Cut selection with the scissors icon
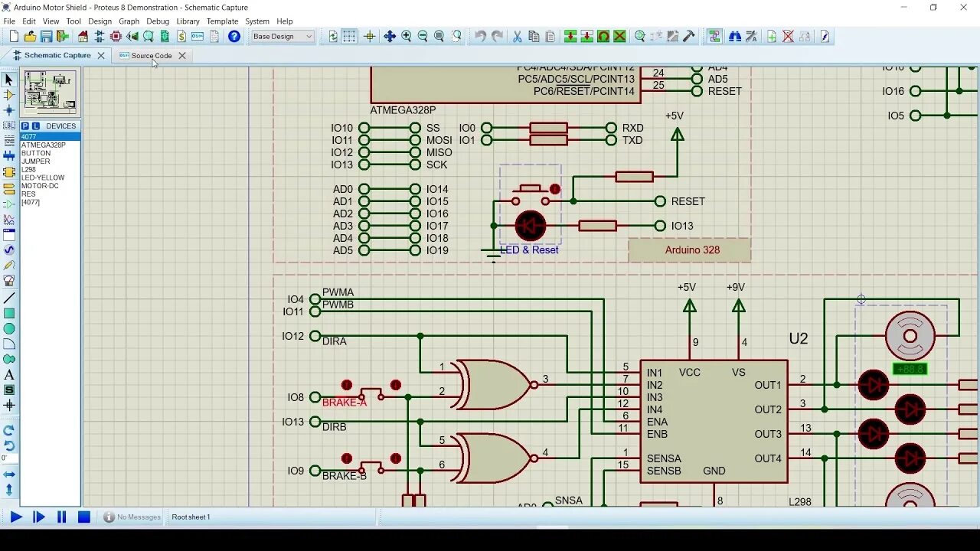Image resolution: width=980 pixels, height=551 pixels. click(517, 37)
